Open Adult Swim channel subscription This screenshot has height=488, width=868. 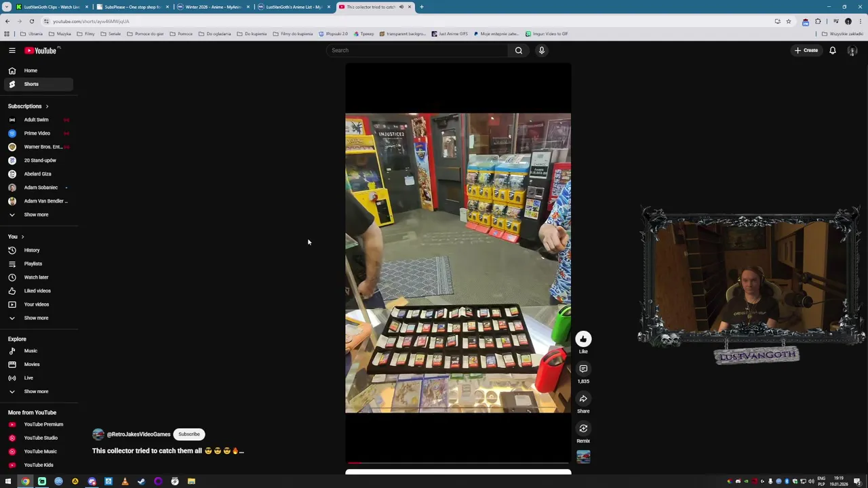[39, 119]
